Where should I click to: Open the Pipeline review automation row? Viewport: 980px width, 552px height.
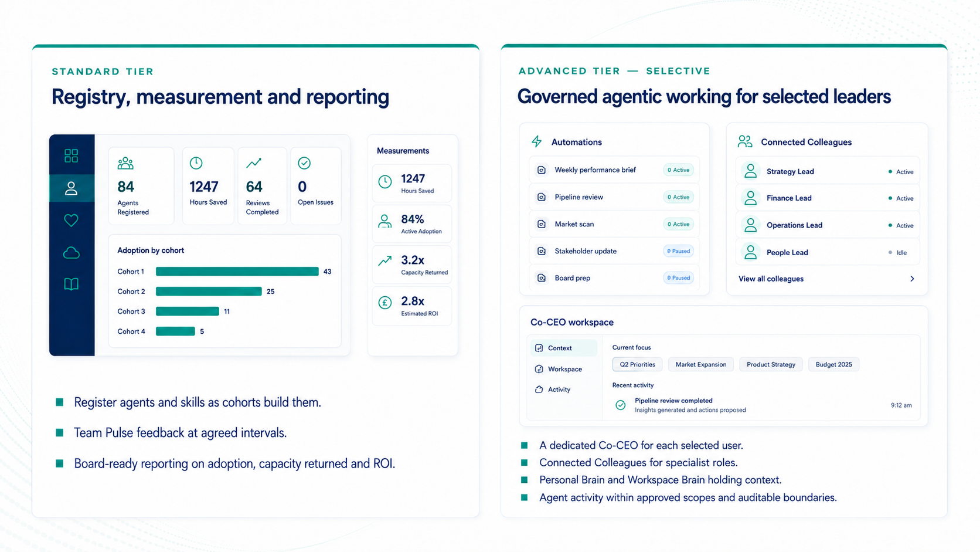pos(614,197)
